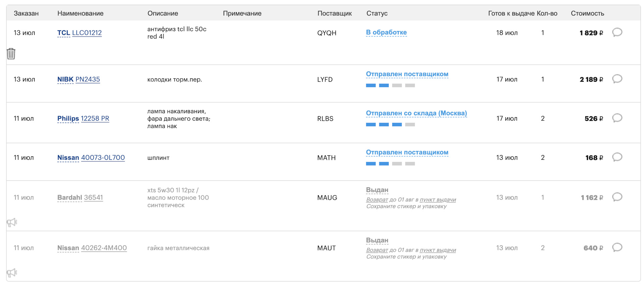
Task: Open the TCL brand link
Action: (63, 33)
